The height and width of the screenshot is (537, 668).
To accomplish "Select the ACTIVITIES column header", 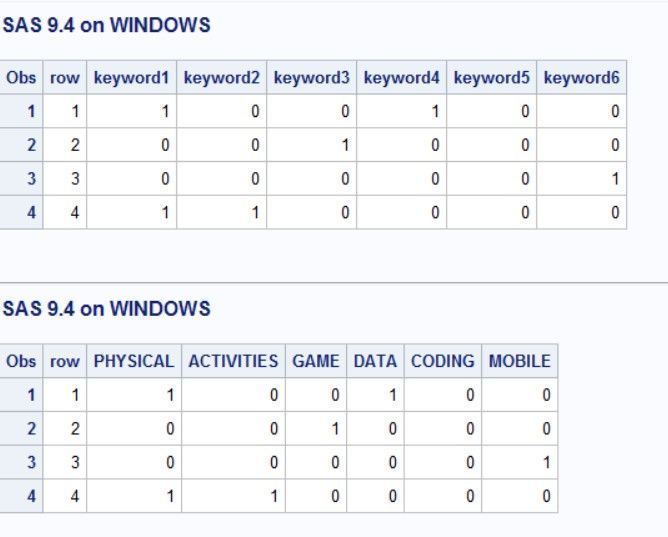I will 233,361.
